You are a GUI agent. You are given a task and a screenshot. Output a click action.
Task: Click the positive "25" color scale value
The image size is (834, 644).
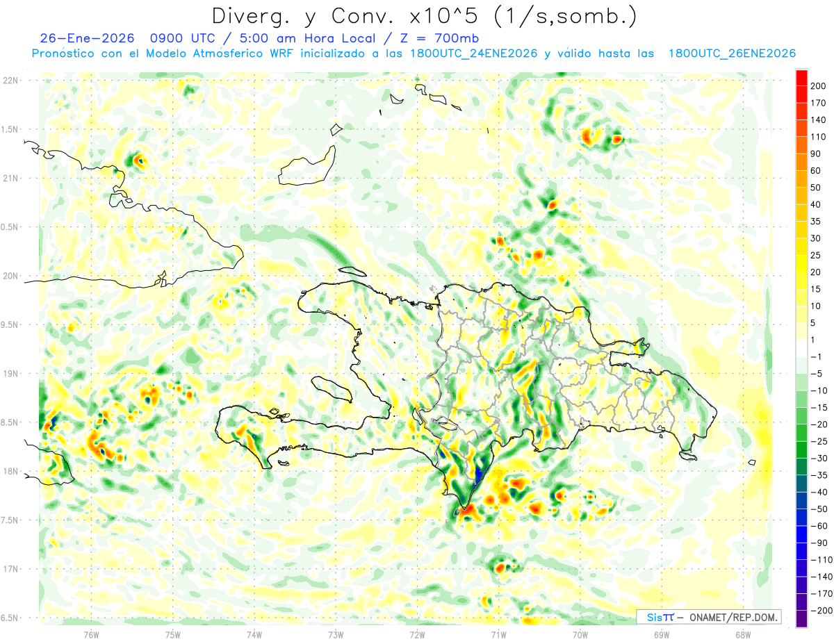pyautogui.click(x=816, y=255)
